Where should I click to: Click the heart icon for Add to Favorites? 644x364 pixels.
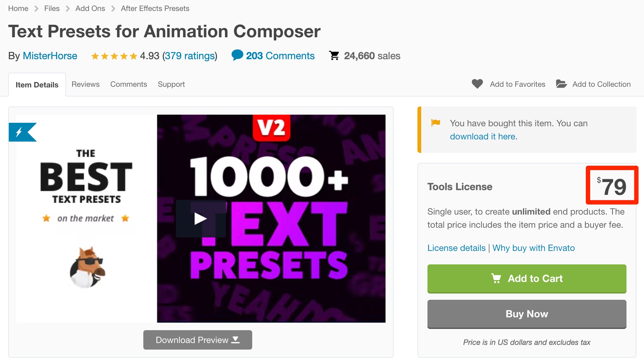tap(477, 84)
